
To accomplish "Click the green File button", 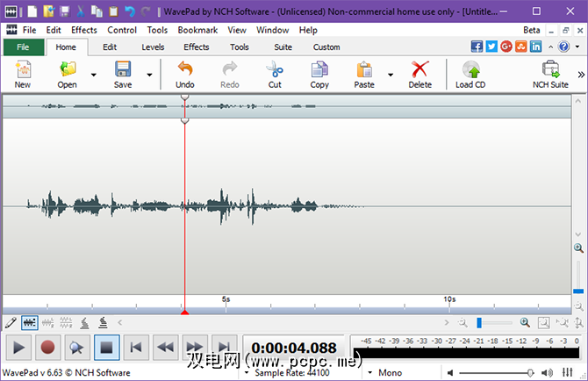I will (23, 47).
